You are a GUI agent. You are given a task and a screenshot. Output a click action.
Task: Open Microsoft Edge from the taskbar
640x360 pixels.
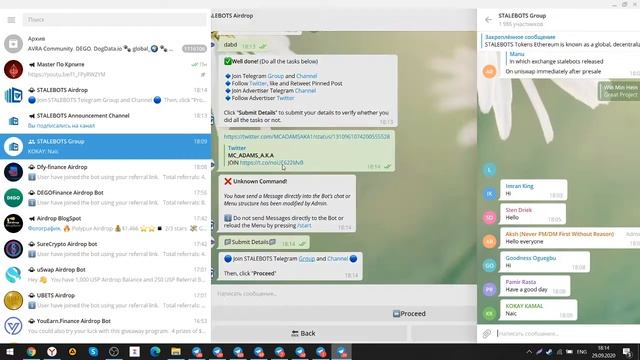155,351
